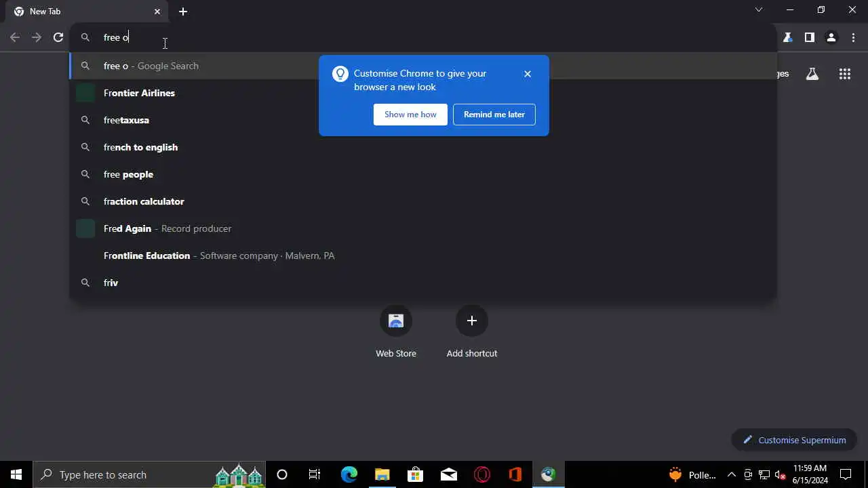Open the profile avatar menu
868x488 pixels.
point(831,37)
